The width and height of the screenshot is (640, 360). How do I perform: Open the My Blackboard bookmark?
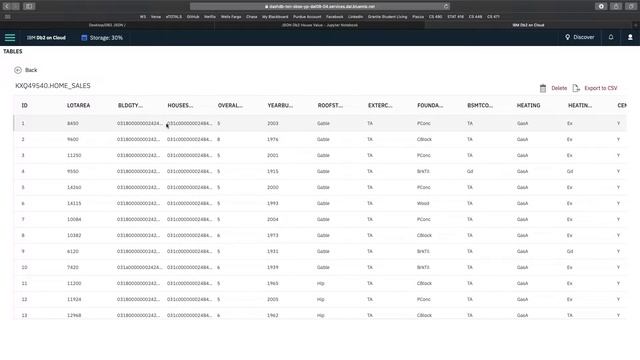pyautogui.click(x=275, y=17)
